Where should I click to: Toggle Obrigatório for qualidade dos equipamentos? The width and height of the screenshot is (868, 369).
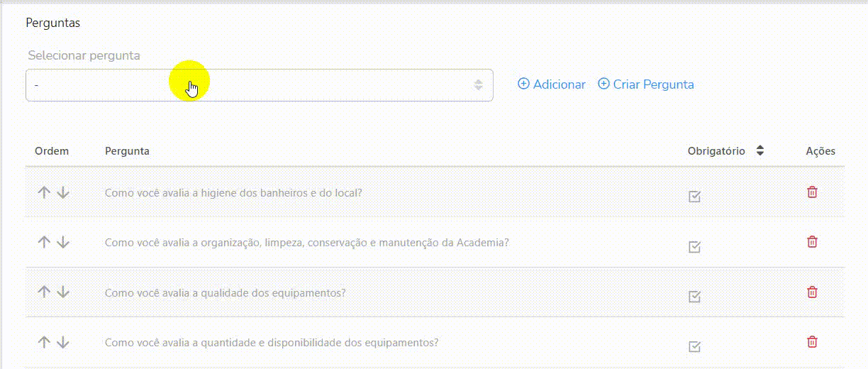tap(695, 297)
